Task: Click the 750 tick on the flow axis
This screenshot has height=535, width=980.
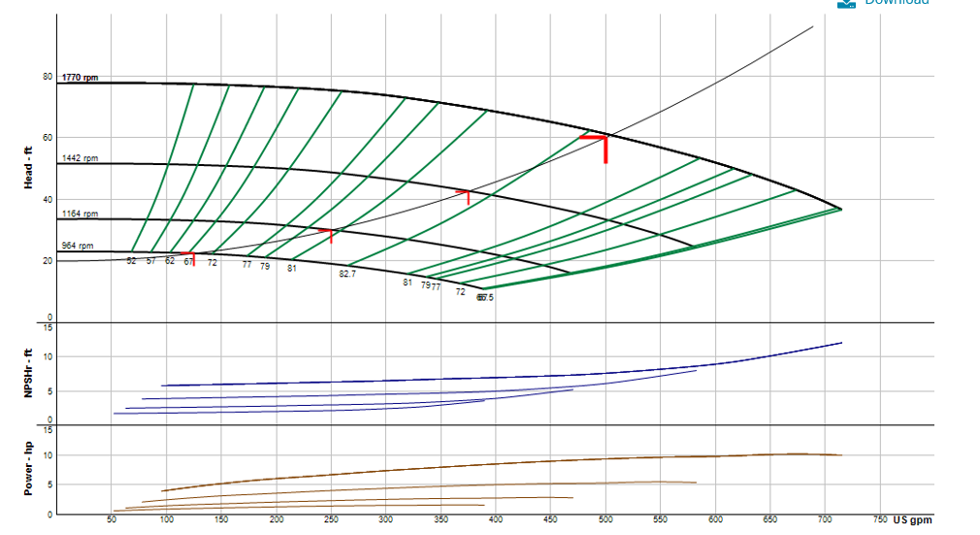Action: 880,519
